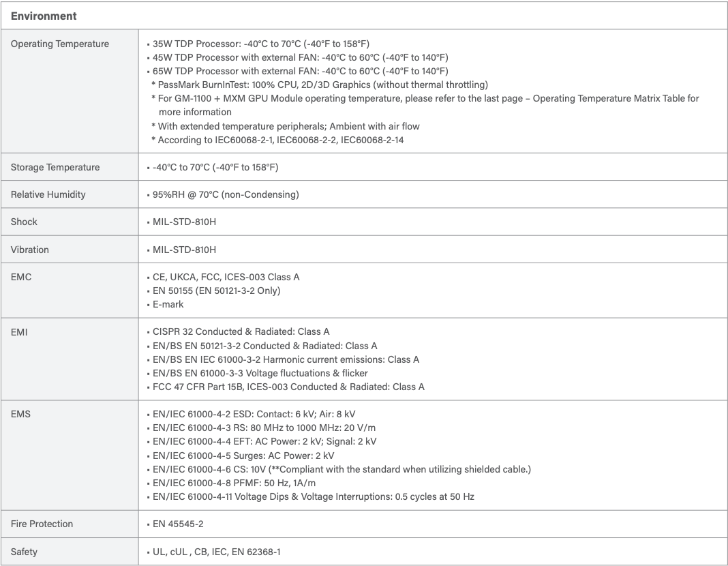Select the 95%RH @ 70°C humidity value

tap(224, 194)
